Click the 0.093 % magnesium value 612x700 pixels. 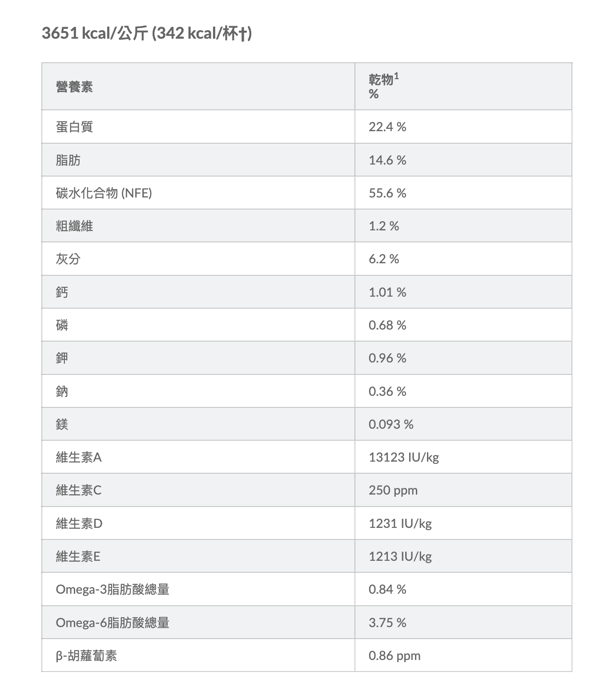click(x=391, y=424)
